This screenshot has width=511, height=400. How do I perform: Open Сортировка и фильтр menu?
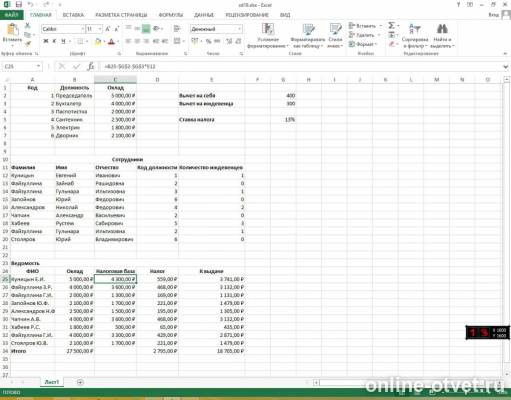[x=415, y=35]
